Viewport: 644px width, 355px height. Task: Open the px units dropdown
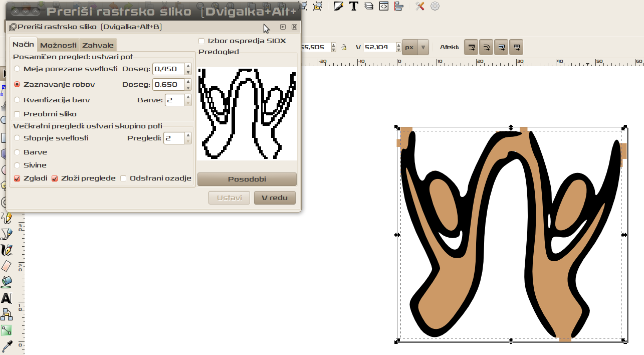click(x=415, y=47)
